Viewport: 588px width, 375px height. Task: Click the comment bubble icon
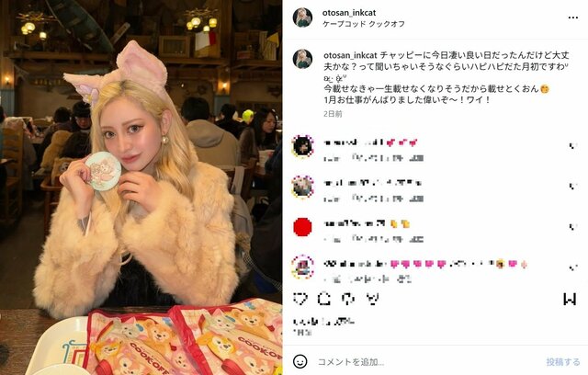(324, 299)
